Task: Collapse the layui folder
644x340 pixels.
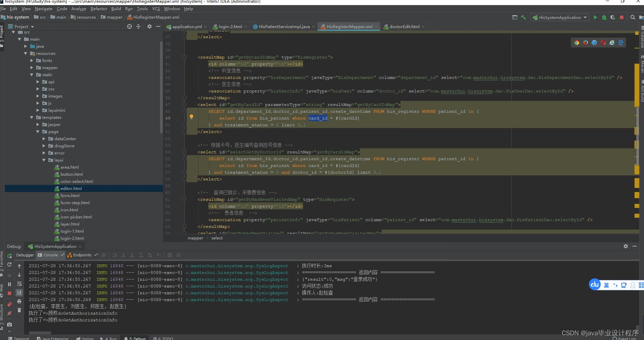Action: click(x=44, y=160)
